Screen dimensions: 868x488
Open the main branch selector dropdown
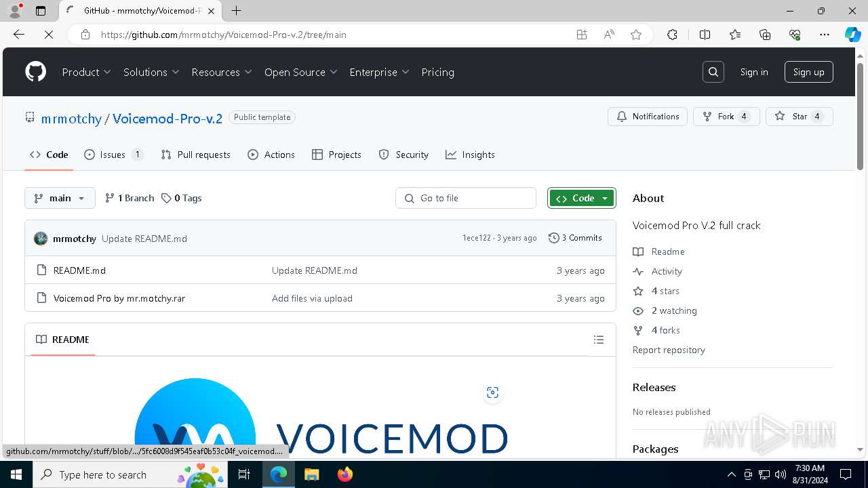pyautogui.click(x=60, y=198)
